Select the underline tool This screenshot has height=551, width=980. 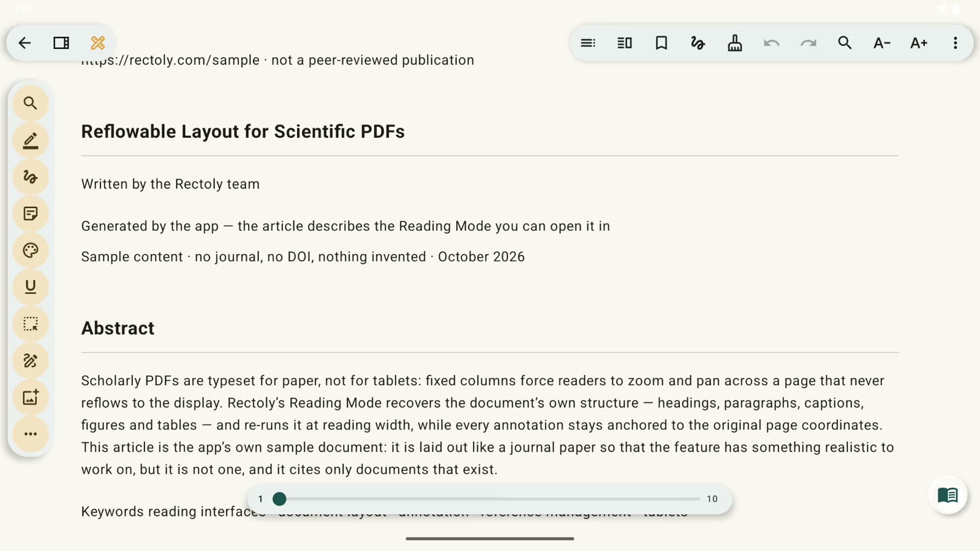click(31, 287)
